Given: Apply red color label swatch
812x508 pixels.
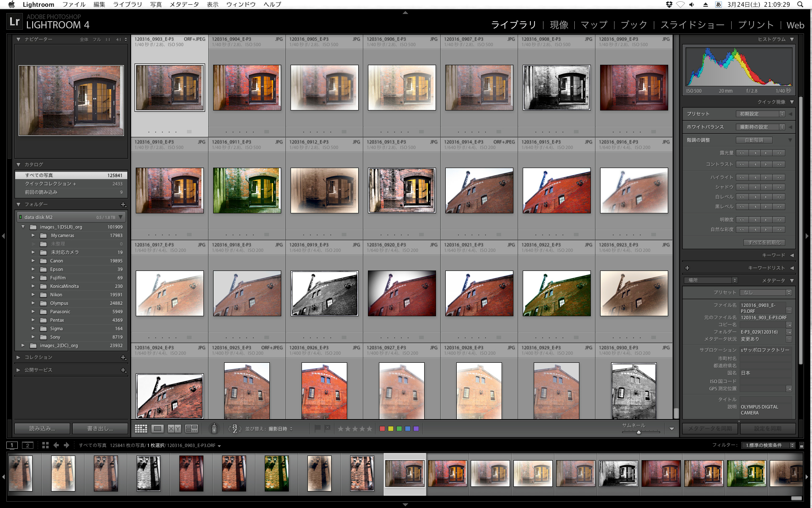Looking at the screenshot, I should [x=382, y=429].
